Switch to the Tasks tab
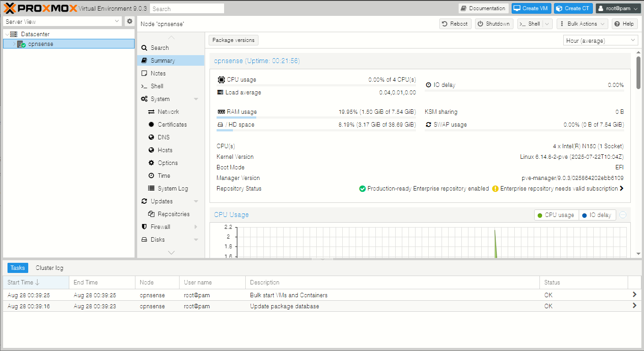Viewport: 644px width, 351px height. 18,268
